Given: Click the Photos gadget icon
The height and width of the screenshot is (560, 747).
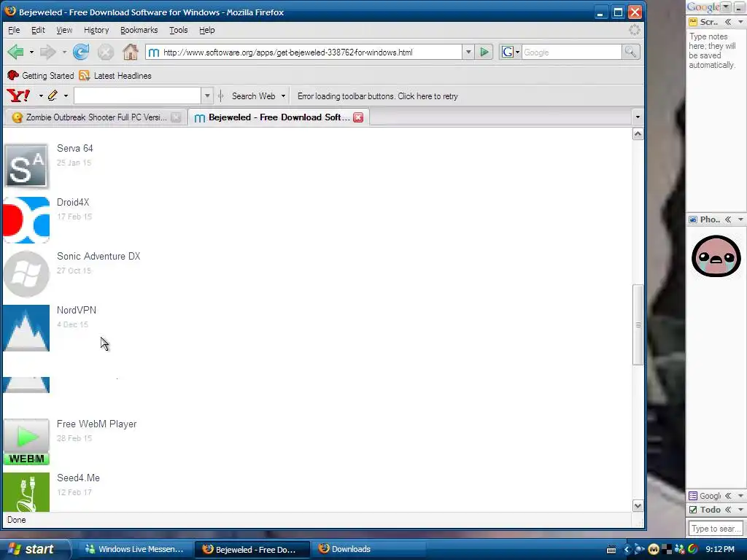Looking at the screenshot, I should point(693,219).
